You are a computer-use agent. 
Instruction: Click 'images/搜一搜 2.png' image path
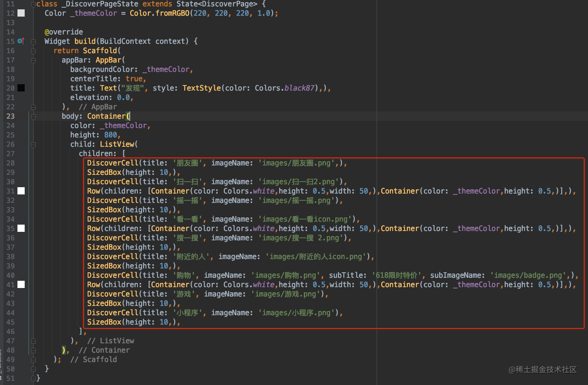coord(300,238)
